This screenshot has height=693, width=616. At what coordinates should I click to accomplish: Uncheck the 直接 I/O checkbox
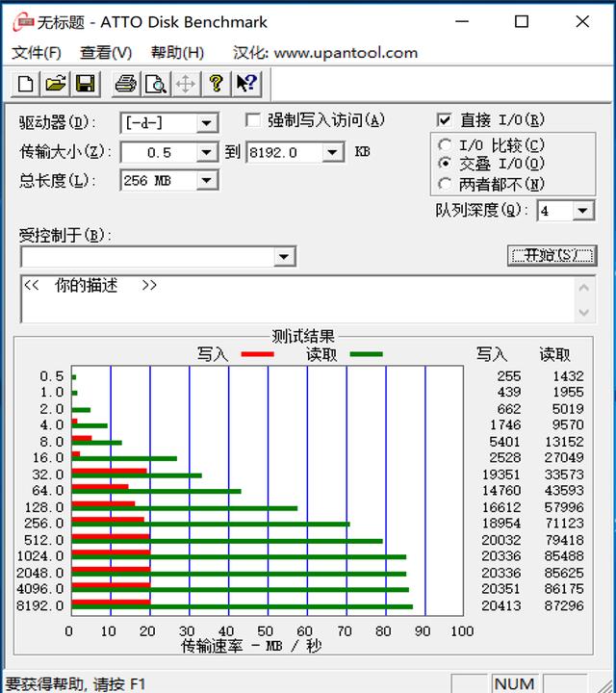coord(444,120)
